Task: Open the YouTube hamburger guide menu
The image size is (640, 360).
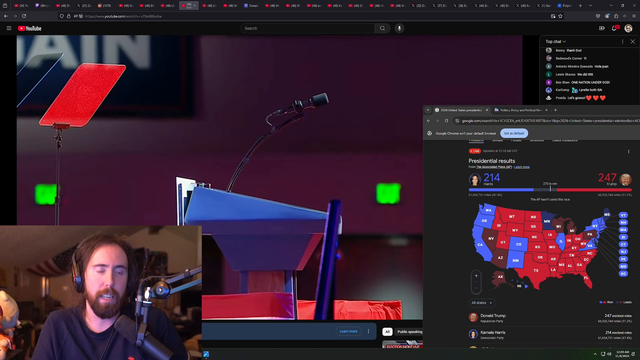Action: 9,28
